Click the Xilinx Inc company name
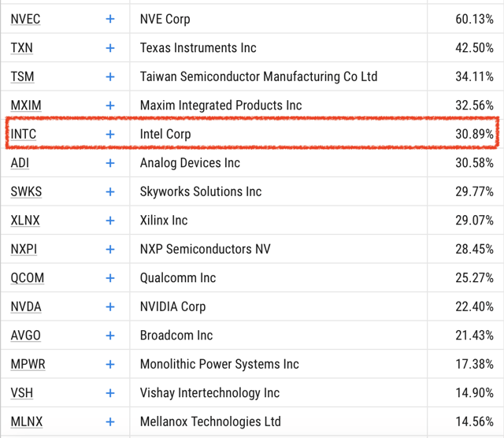This screenshot has width=504, height=438. 164,221
